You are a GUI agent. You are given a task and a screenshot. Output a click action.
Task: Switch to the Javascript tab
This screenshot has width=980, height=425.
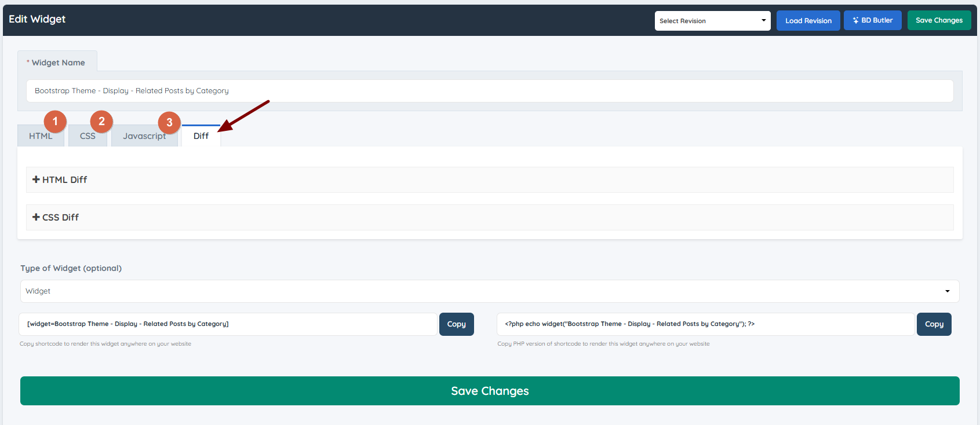[x=144, y=136]
